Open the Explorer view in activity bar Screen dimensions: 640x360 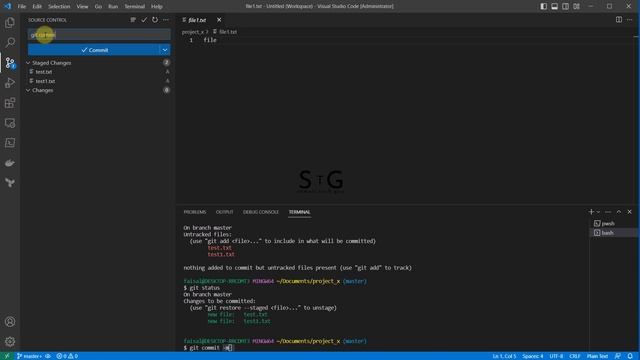(10, 22)
